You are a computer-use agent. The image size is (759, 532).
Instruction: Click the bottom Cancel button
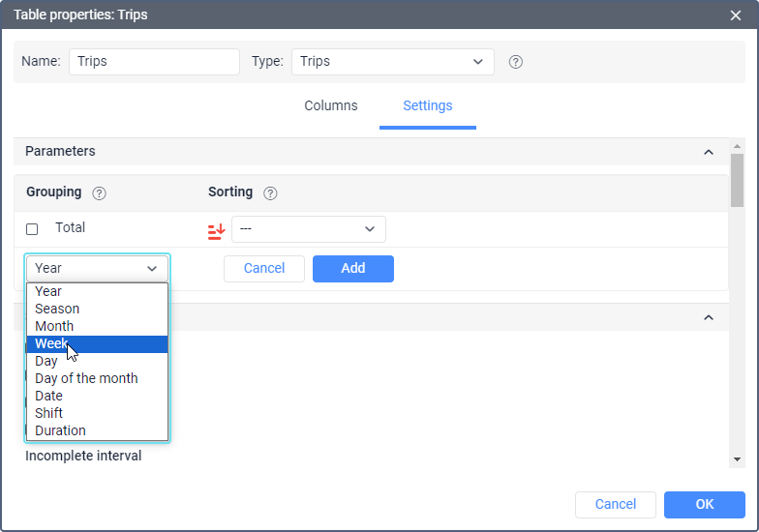[x=616, y=505]
